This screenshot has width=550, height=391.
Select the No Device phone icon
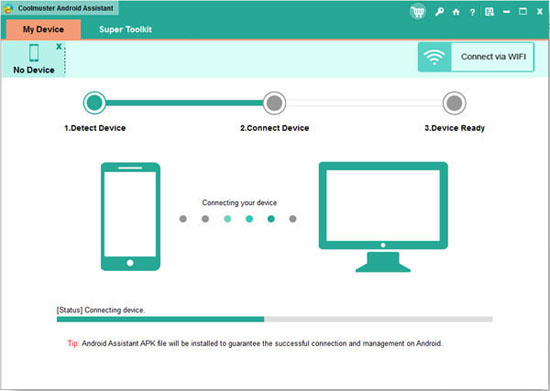click(x=34, y=53)
